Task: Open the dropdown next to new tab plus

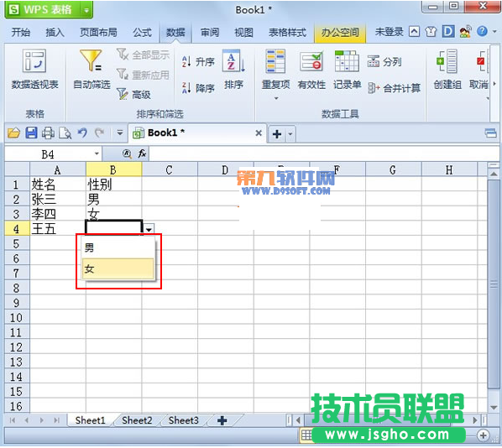Action: [x=290, y=133]
